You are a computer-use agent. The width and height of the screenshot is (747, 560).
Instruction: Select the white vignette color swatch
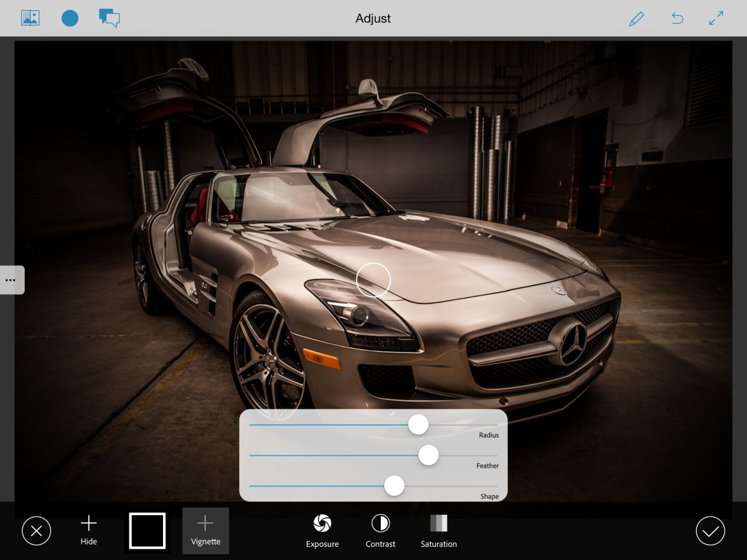(x=147, y=530)
